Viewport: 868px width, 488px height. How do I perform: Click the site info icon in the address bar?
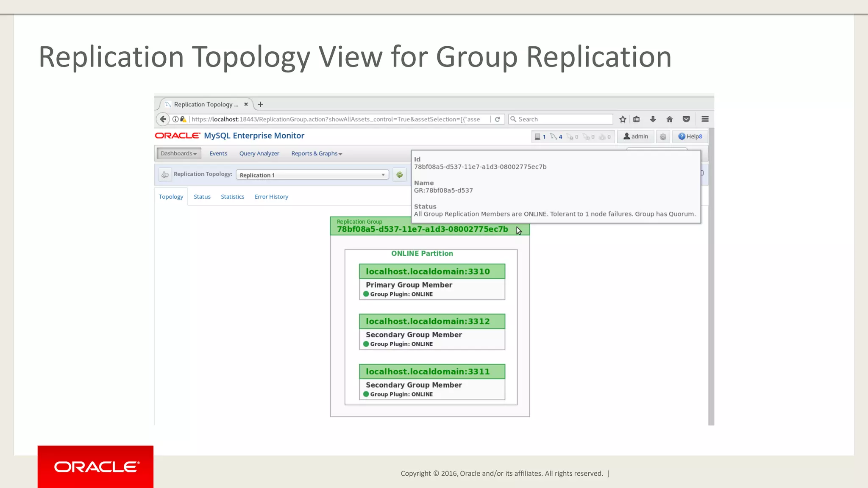tap(175, 119)
